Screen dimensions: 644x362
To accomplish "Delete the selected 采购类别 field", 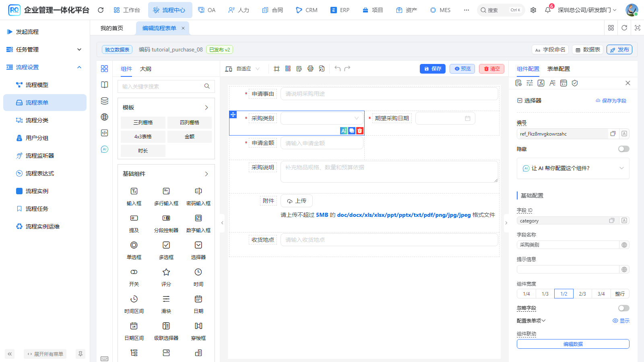I will pyautogui.click(x=360, y=131).
